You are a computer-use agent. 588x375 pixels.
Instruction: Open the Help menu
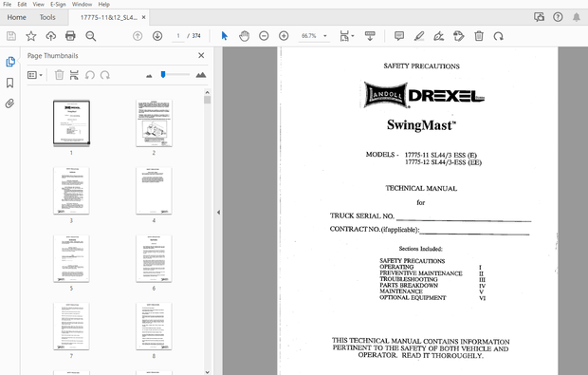pyautogui.click(x=104, y=4)
